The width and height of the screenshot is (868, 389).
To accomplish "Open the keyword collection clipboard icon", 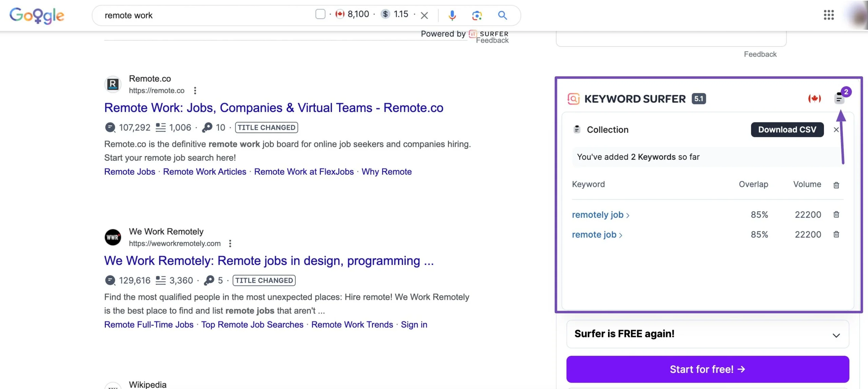I will click(839, 98).
